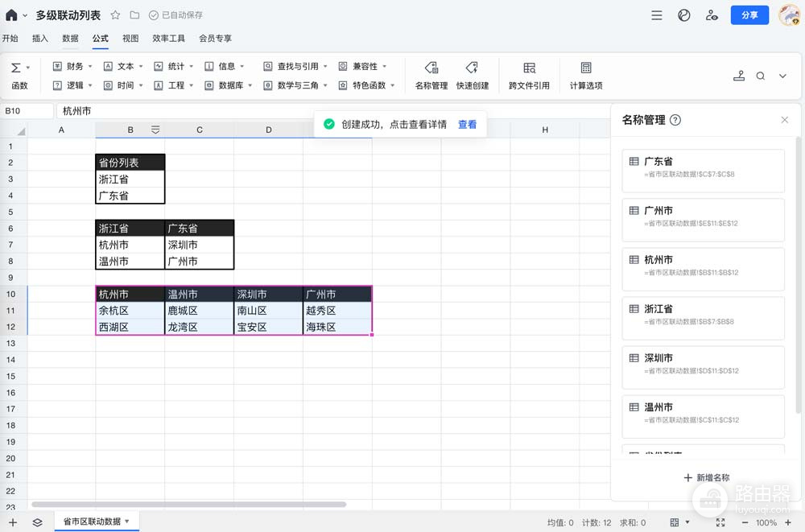
Task: Open the home icon menu
Action: point(12,15)
